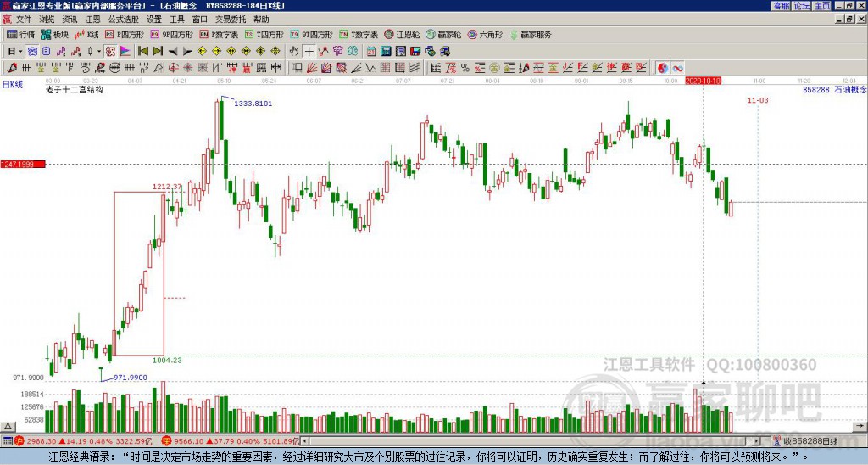The image size is (868, 465).
Task: Open the 资讯 menu
Action: [x=70, y=20]
